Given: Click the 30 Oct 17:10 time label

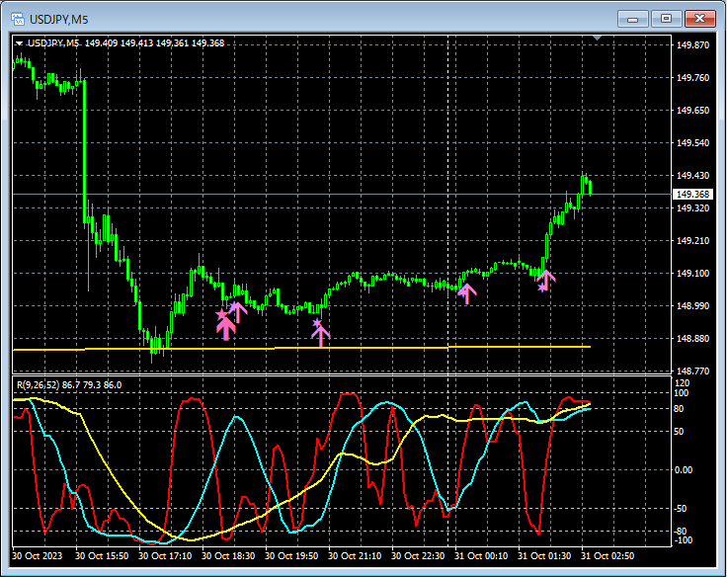Looking at the screenshot, I should tap(165, 556).
